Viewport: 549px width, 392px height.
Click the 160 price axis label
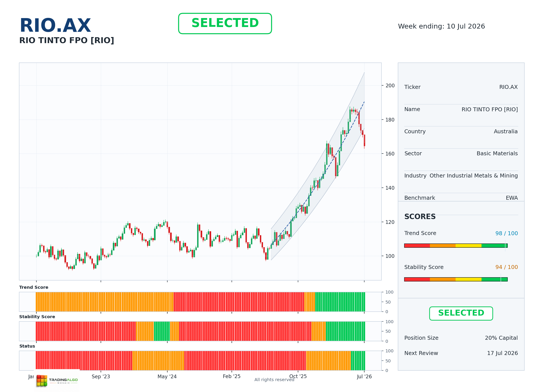(390, 154)
